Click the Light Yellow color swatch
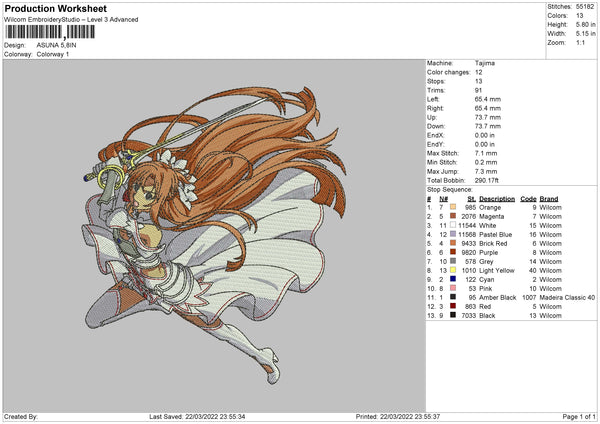The image size is (600, 424). pyautogui.click(x=453, y=269)
